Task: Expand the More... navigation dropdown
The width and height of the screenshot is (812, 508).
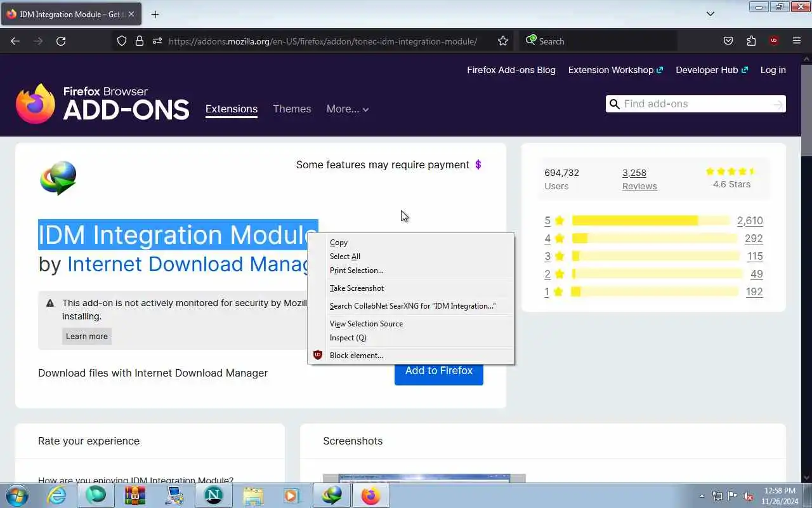Action: coord(348,109)
